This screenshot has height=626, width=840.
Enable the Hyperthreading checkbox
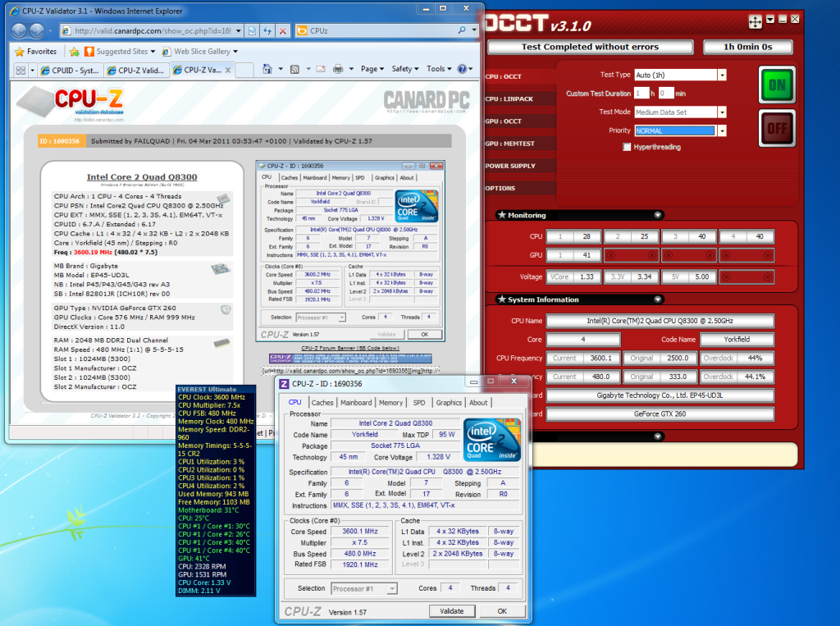tap(627, 147)
